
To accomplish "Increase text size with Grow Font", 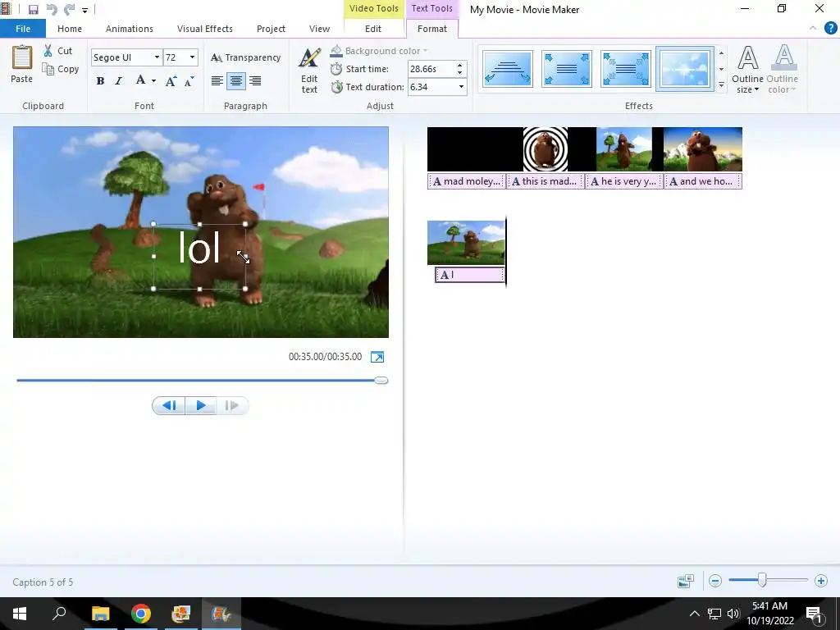I will pyautogui.click(x=171, y=81).
